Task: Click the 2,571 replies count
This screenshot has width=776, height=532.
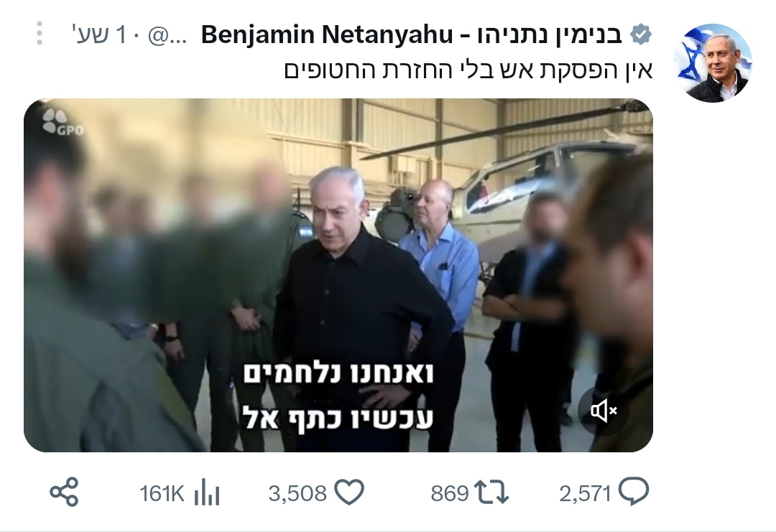Action: pos(585,493)
